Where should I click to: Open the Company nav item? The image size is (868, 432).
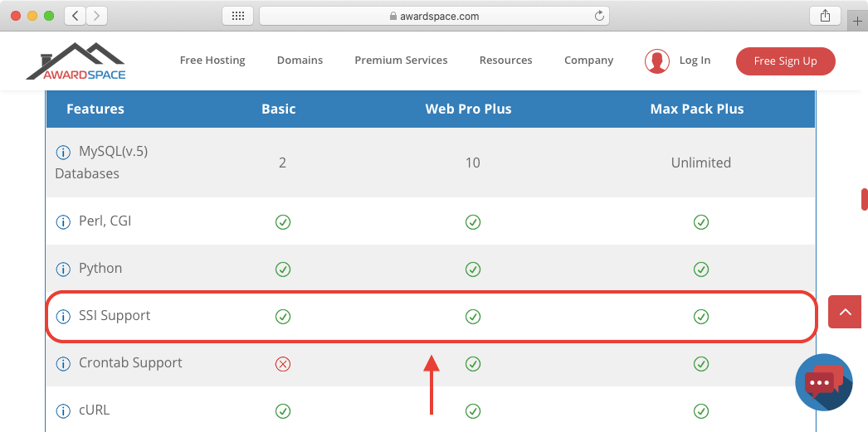(588, 61)
